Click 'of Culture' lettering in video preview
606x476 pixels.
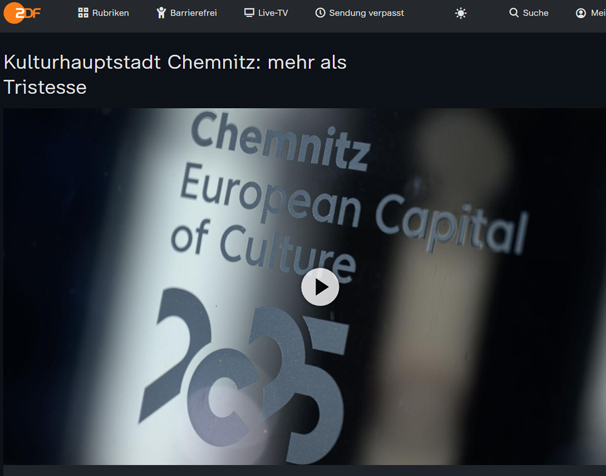pyautogui.click(x=263, y=251)
